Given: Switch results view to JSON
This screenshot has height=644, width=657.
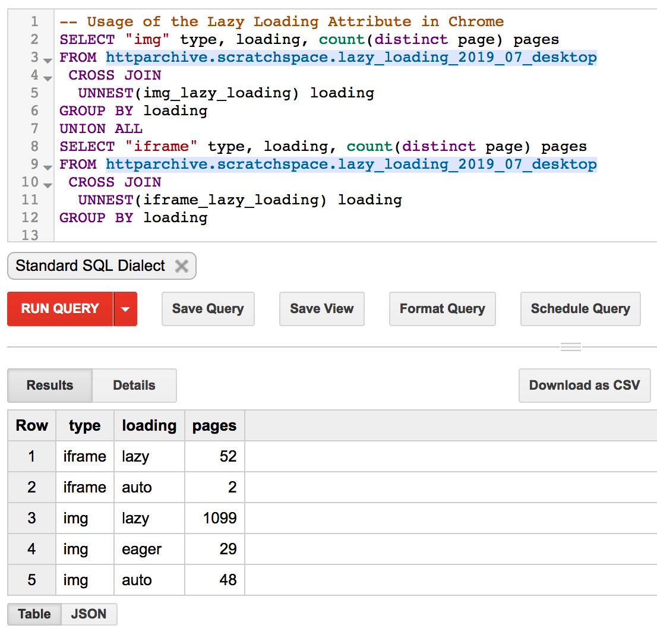Looking at the screenshot, I should click(89, 614).
